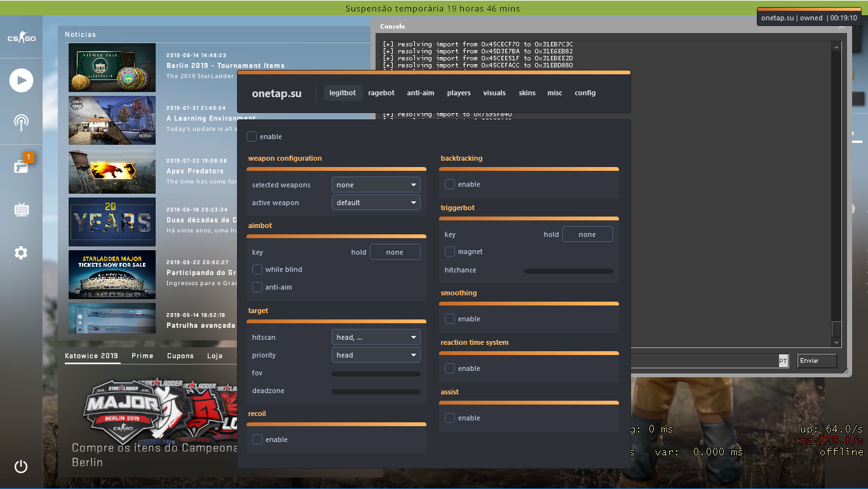Click Berlin 2019 – Tournament Items headline
This screenshot has height=489, width=868.
(x=226, y=65)
